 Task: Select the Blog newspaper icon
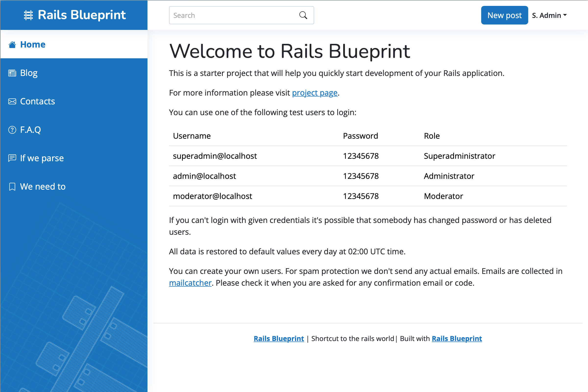point(12,73)
